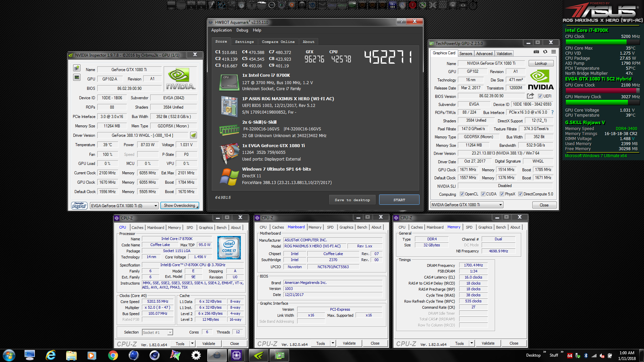The image size is (644, 362).
Task: Switch to the Validation tab in GPU-Z
Action: coord(504,54)
